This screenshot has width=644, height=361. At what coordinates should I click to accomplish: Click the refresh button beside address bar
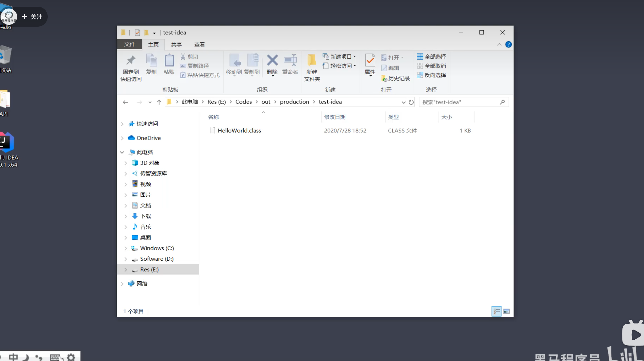pos(411,102)
